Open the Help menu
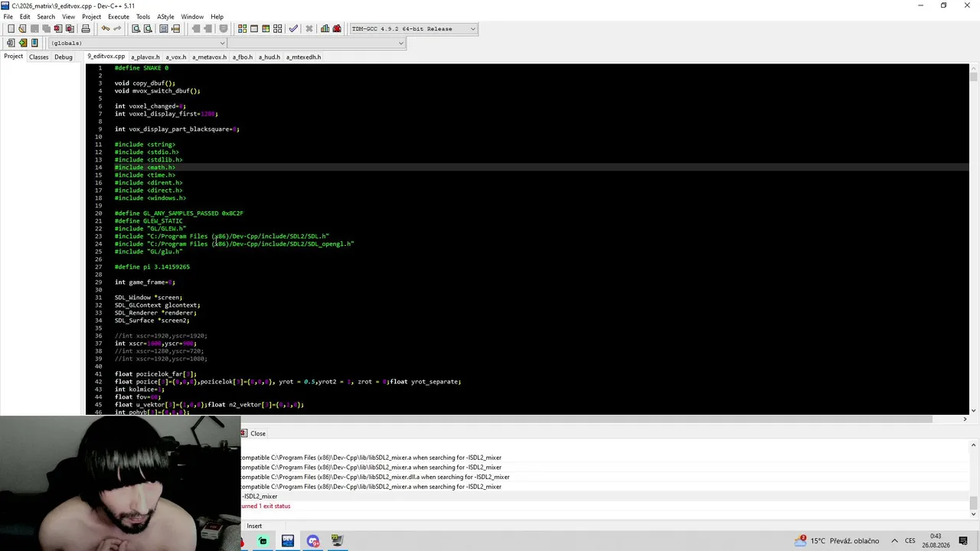980x551 pixels. click(217, 17)
